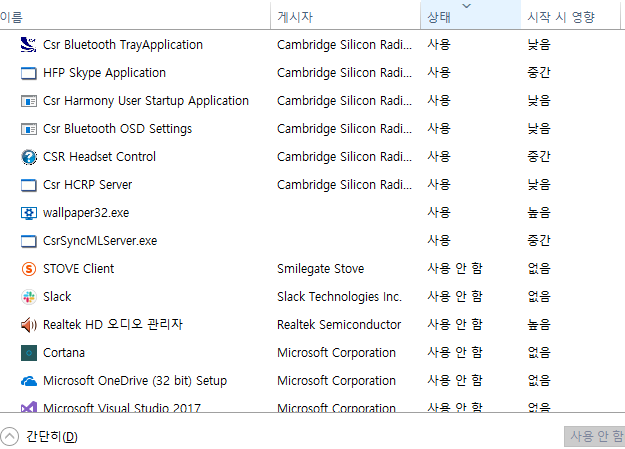The image size is (625, 449).
Task: Click the 없음 impact in Cortana row
Action: (x=539, y=353)
